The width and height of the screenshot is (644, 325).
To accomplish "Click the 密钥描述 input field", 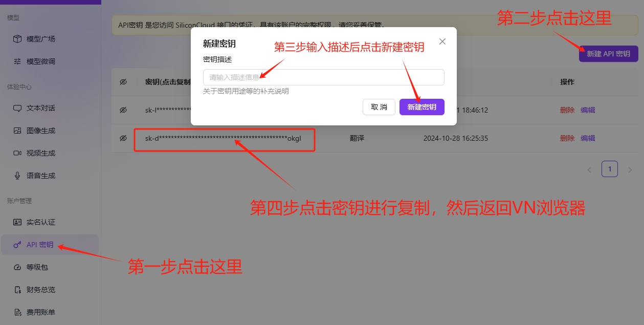I will click(x=323, y=77).
